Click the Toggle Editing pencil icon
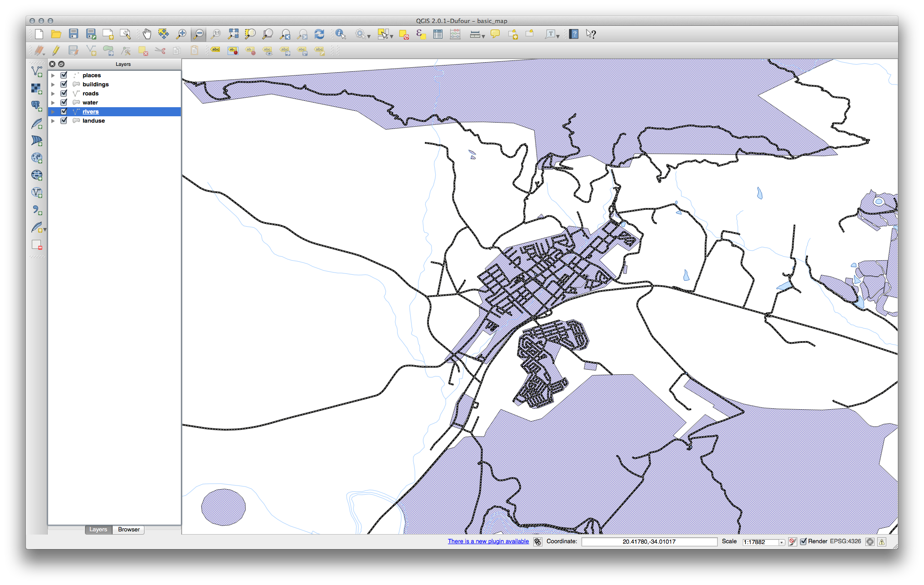Image resolution: width=924 pixels, height=585 pixels. point(56,50)
